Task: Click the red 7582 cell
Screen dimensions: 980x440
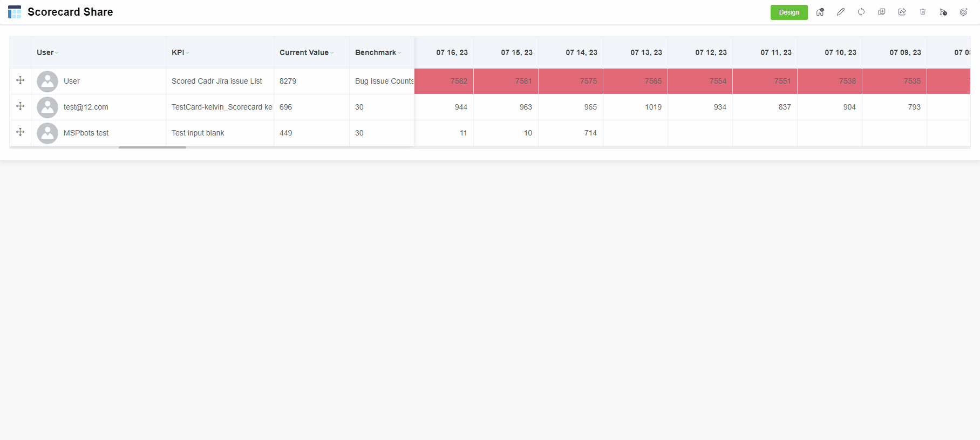Action: [444, 81]
